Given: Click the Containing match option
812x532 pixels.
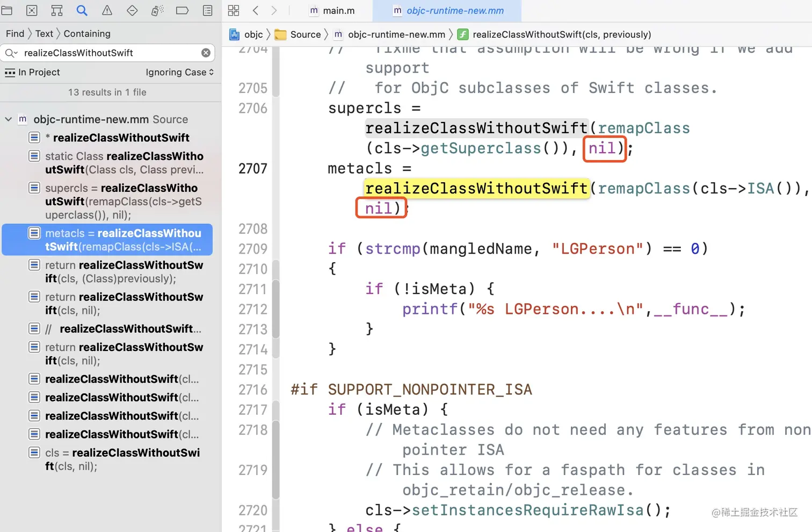Looking at the screenshot, I should click(87, 33).
